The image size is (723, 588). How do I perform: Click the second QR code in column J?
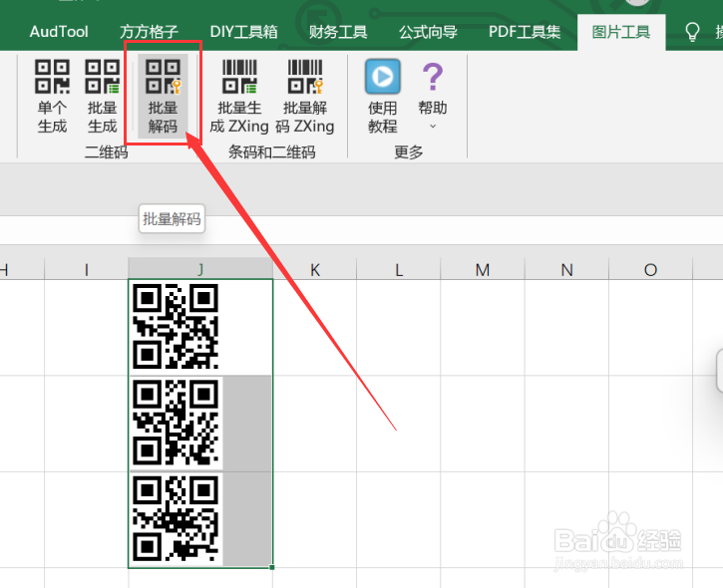[x=176, y=423]
